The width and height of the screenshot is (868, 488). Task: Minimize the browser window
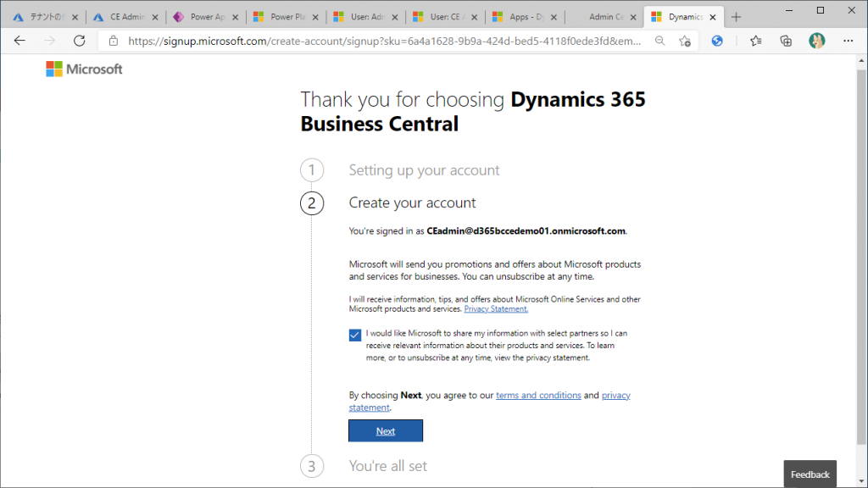click(789, 10)
